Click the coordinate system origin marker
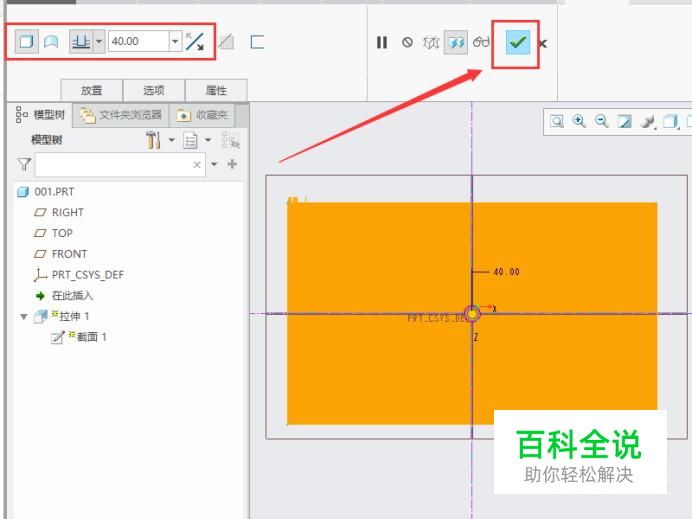 472,314
